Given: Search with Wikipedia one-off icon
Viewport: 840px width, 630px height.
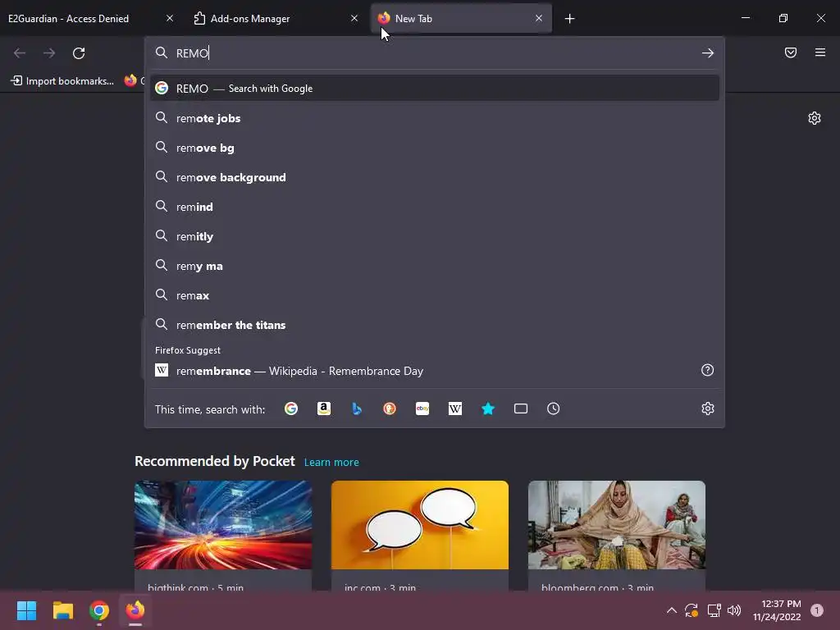Looking at the screenshot, I should point(454,409).
